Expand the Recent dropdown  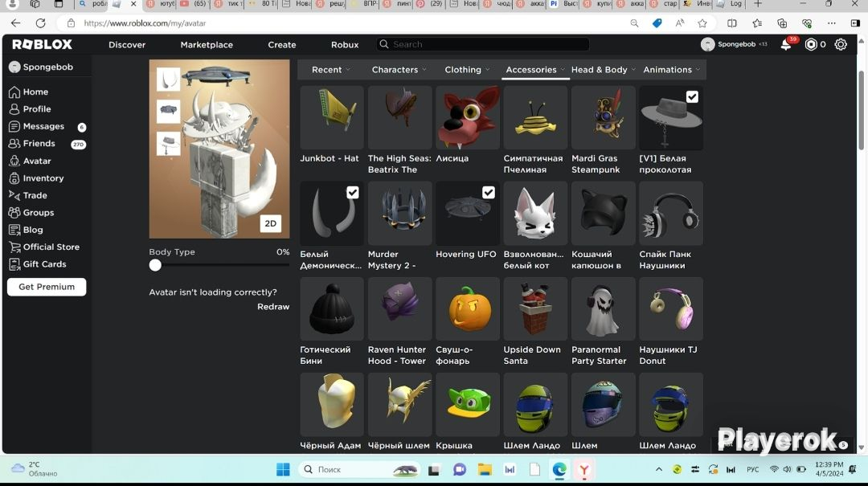[330, 70]
